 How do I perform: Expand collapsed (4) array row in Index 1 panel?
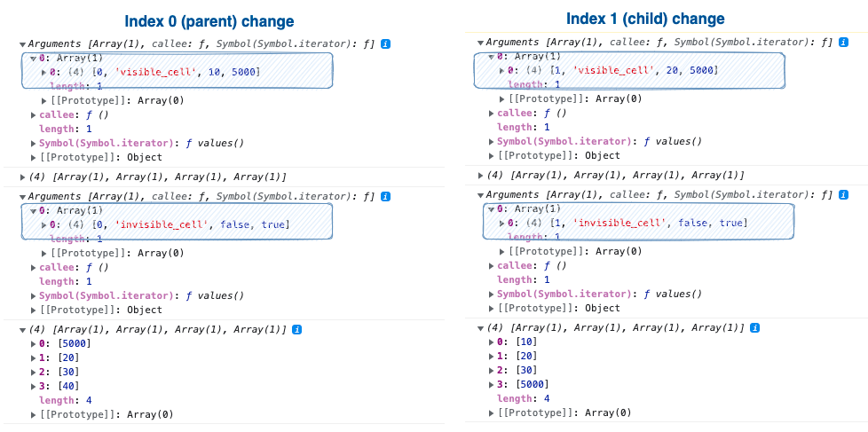[x=480, y=176]
